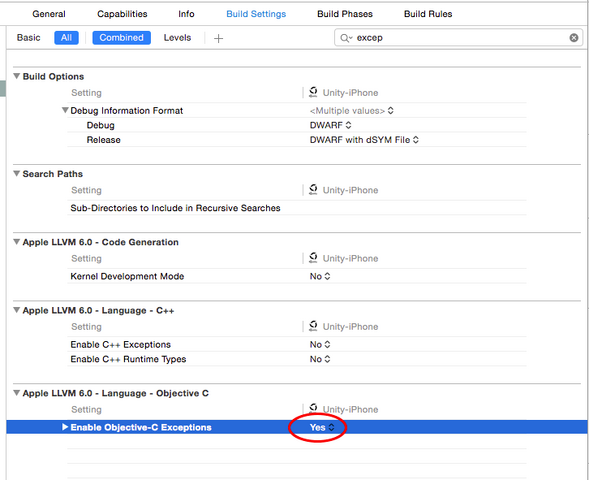Image resolution: width=589 pixels, height=480 pixels.
Task: Collapse the Debug Information Format disclosure triangle
Action: click(65, 110)
